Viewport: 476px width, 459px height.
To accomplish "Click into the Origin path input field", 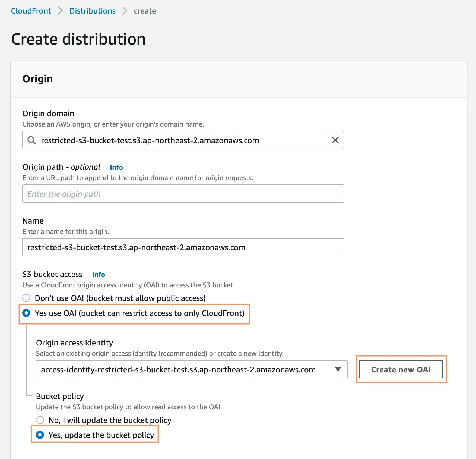I will [x=183, y=194].
